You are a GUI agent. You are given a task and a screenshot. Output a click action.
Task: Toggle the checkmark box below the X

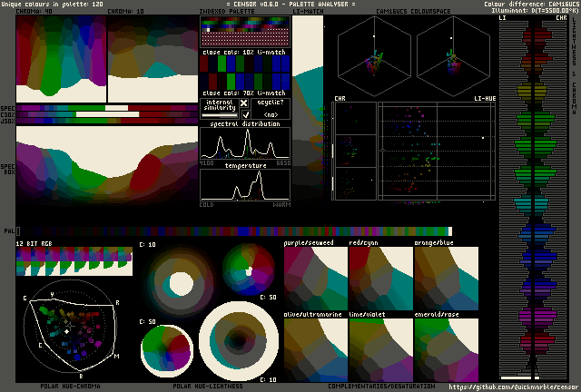244,115
